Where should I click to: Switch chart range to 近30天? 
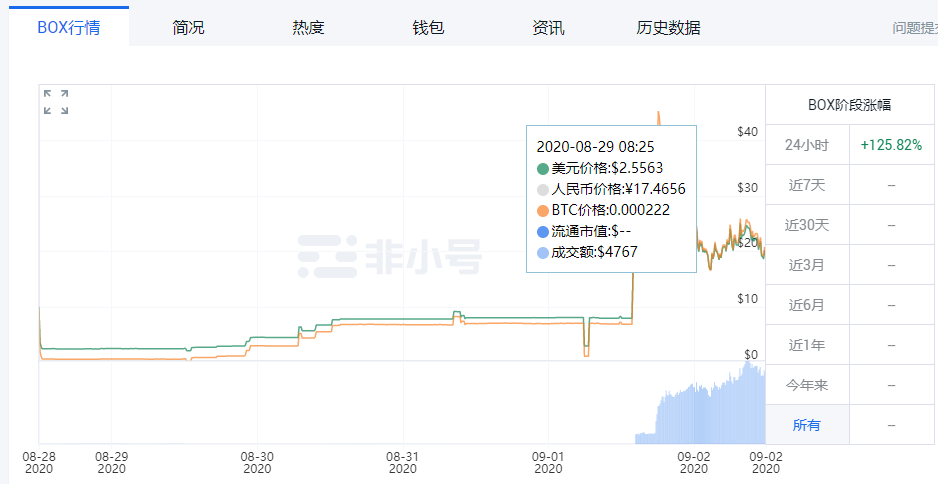point(807,225)
